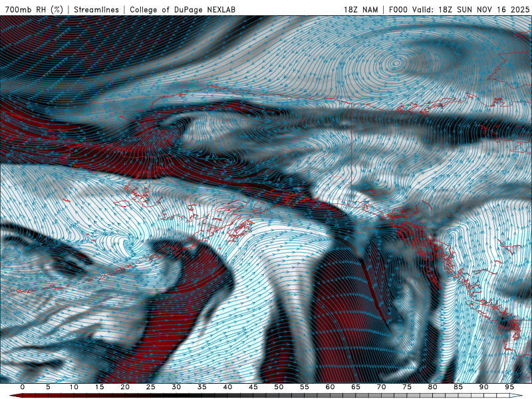Click the 20 label on the colorbar
This screenshot has height=399, width=532.
(x=125, y=387)
